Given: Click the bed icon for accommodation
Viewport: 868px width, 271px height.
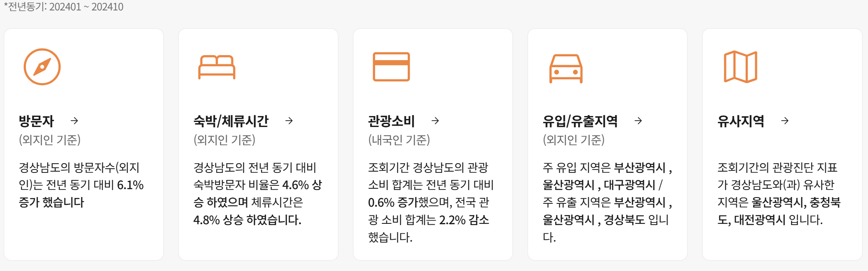Looking at the screenshot, I should point(216,67).
